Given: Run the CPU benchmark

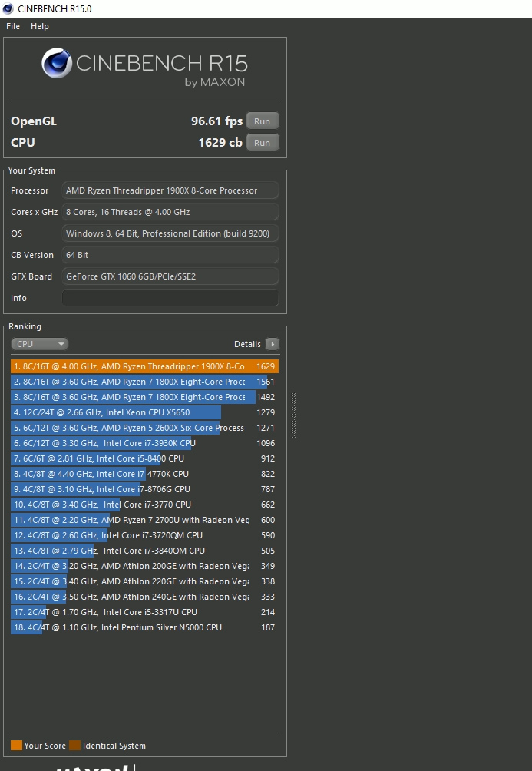Looking at the screenshot, I should point(263,143).
